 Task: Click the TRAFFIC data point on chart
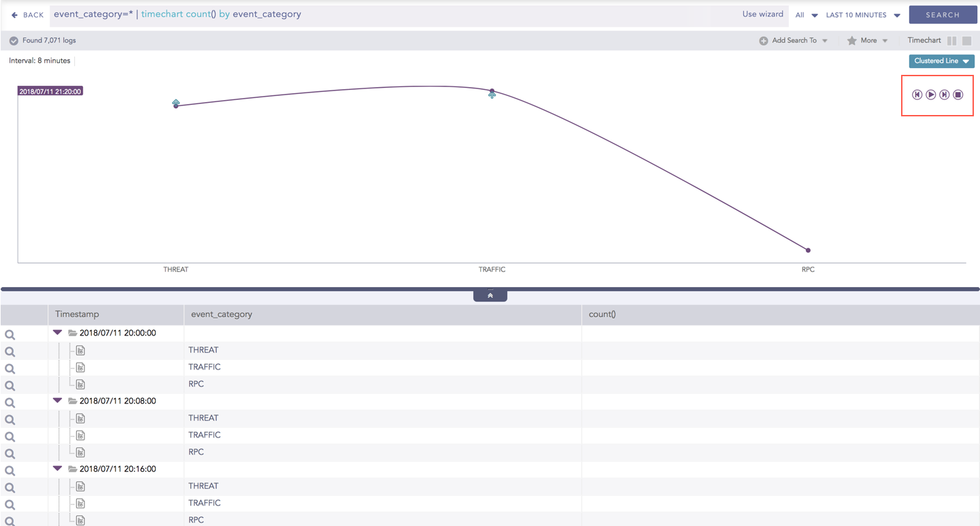492,91
